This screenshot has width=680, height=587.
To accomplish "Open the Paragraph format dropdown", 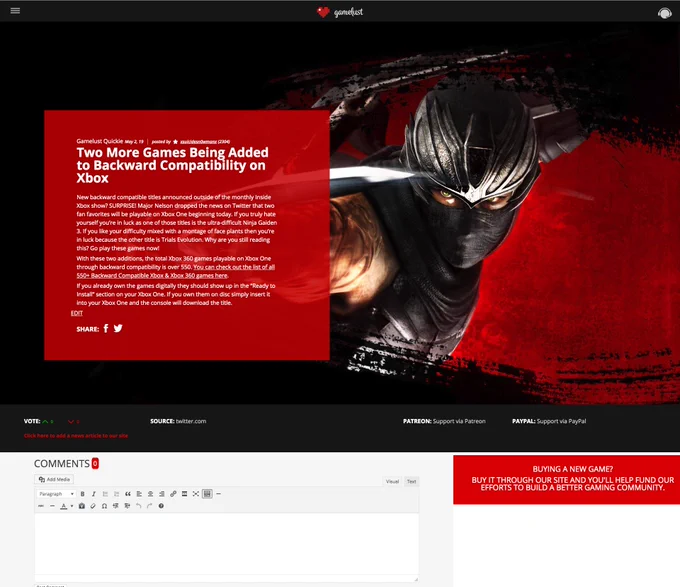I will pos(56,494).
